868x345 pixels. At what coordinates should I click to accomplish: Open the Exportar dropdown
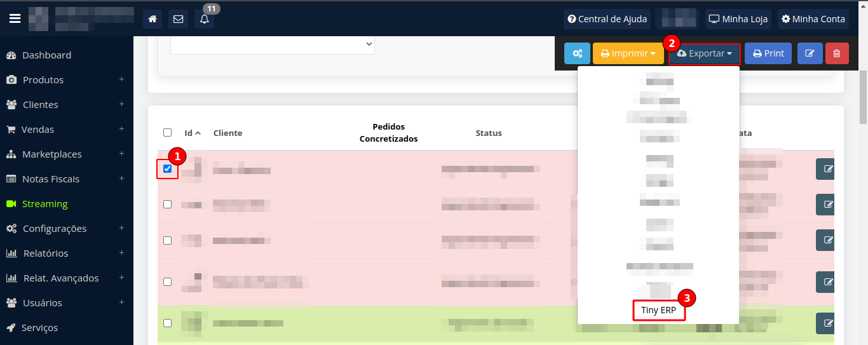click(x=705, y=53)
